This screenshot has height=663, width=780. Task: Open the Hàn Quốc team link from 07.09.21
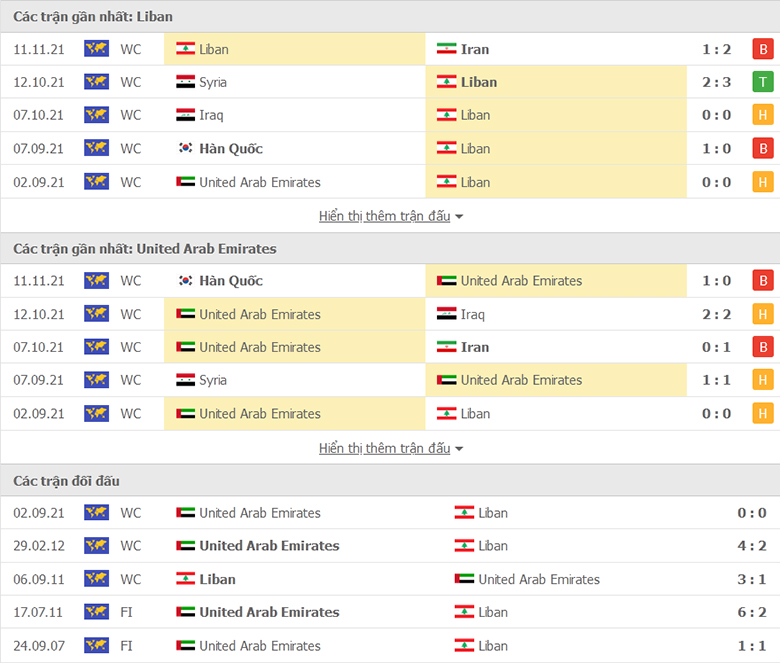pyautogui.click(x=231, y=148)
